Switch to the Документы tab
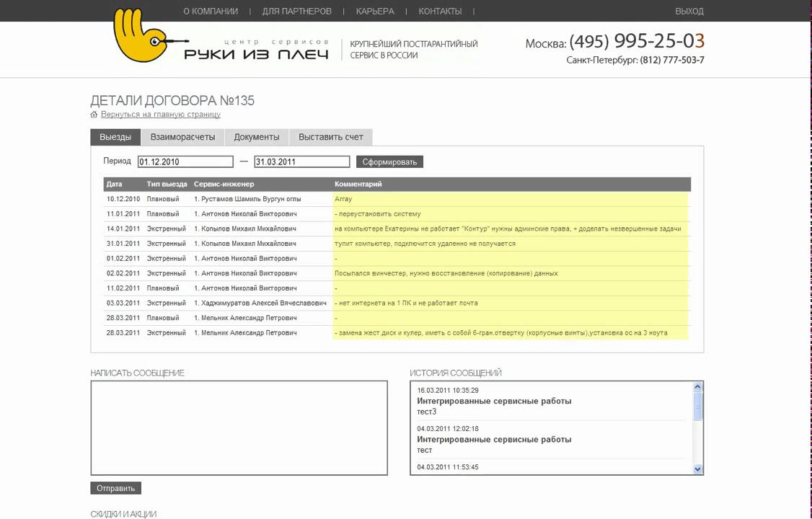 256,137
